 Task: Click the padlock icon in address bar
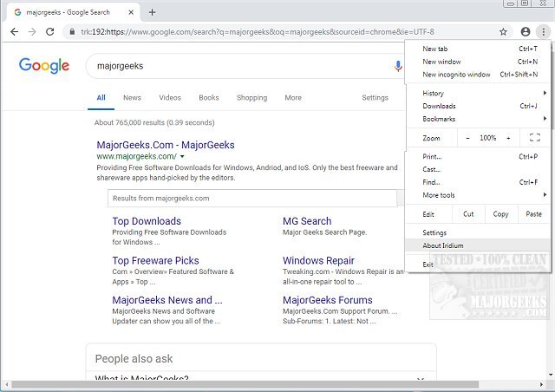point(72,32)
